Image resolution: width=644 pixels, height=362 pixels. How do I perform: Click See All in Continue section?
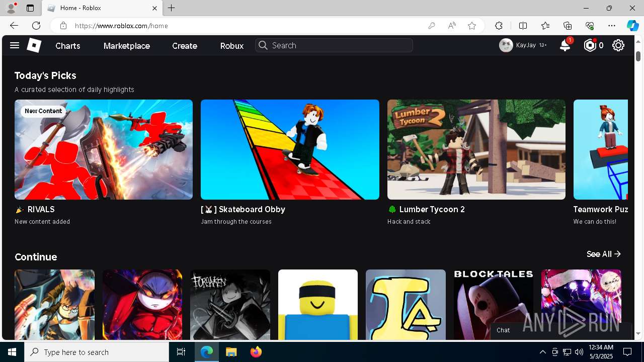coord(604,254)
